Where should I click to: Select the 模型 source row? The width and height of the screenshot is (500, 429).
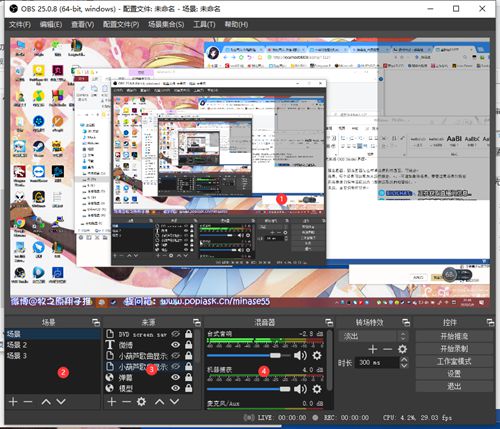tap(149, 388)
